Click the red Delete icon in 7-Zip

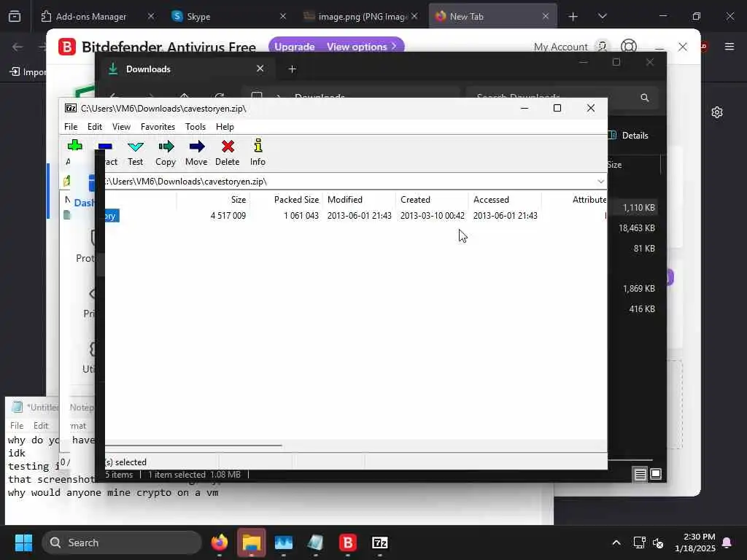click(x=228, y=147)
